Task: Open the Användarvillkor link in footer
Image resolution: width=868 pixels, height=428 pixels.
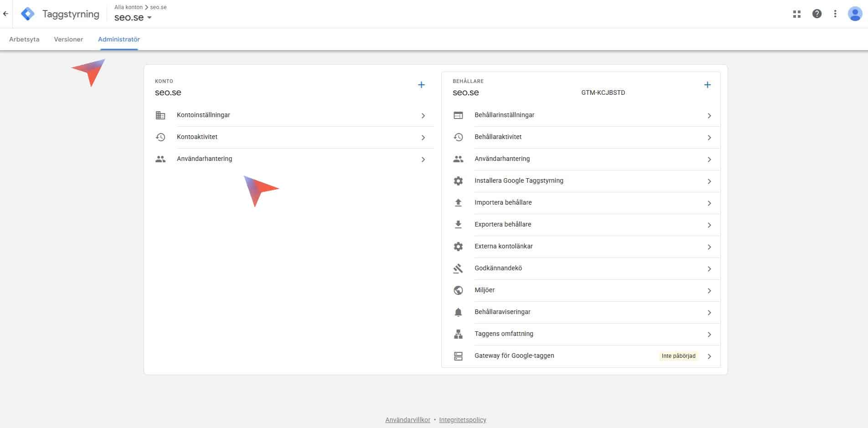Action: 408,420
